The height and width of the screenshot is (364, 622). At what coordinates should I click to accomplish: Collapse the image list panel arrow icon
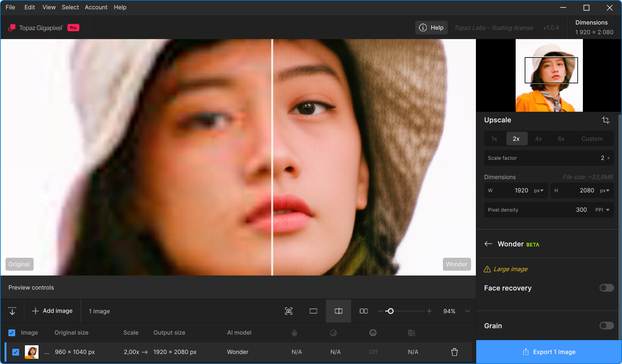(12, 311)
